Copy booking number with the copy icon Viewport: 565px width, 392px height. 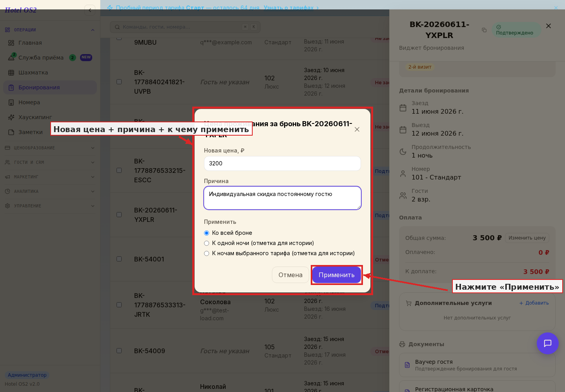coord(484,30)
